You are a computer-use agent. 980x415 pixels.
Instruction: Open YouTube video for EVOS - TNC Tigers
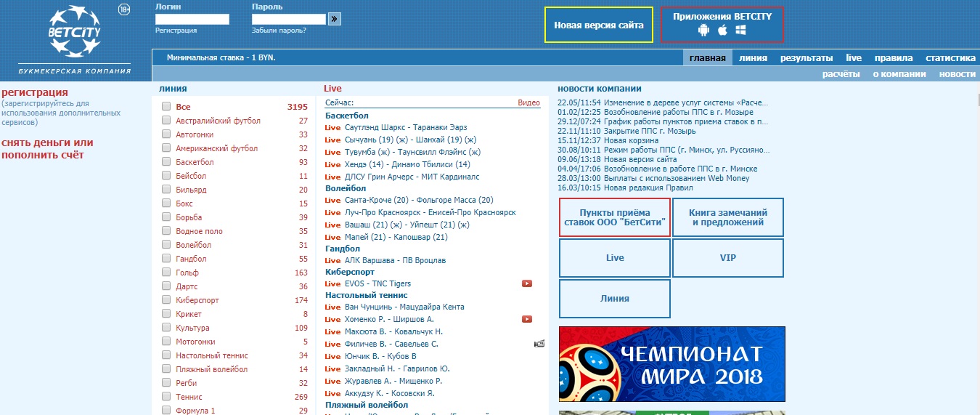click(x=527, y=283)
